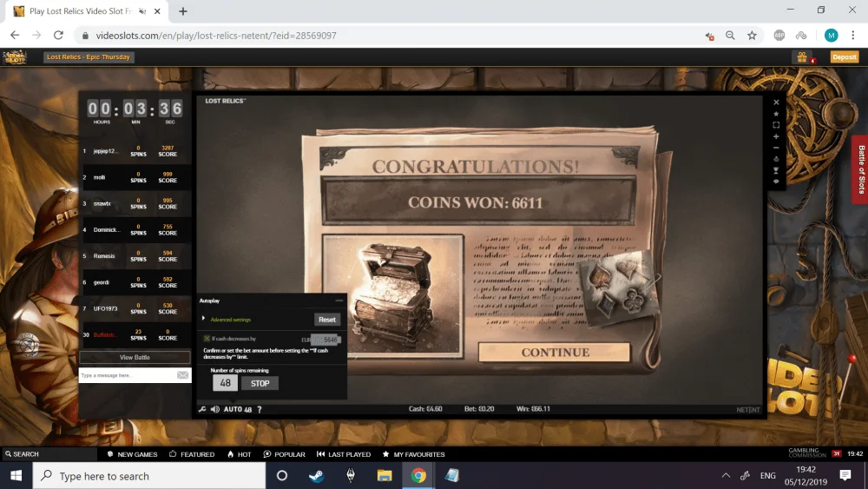
Task: Open LAST PLAYED category
Action: coord(344,454)
